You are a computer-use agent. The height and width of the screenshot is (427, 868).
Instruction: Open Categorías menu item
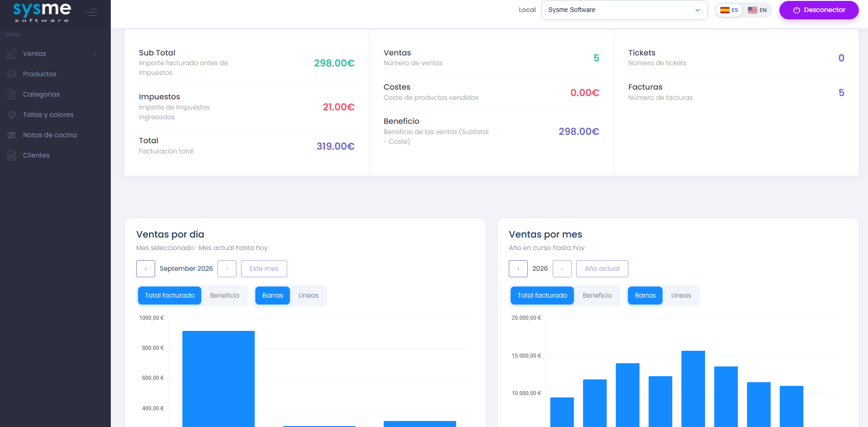click(x=55, y=94)
